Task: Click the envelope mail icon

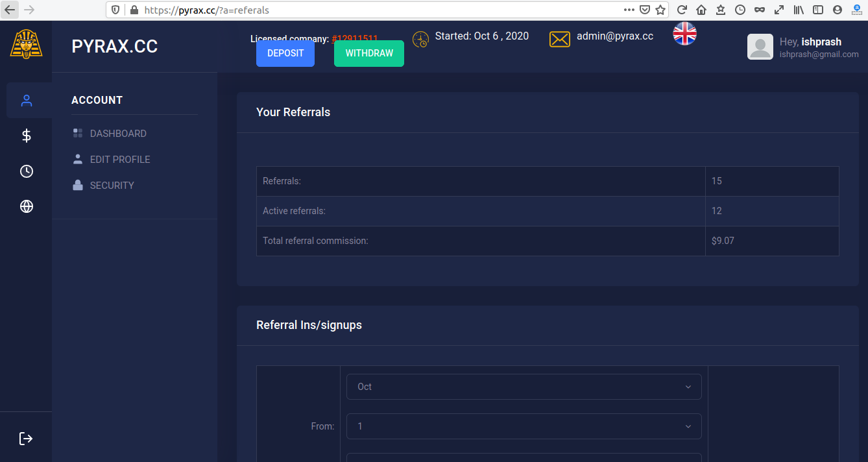Action: click(x=560, y=40)
